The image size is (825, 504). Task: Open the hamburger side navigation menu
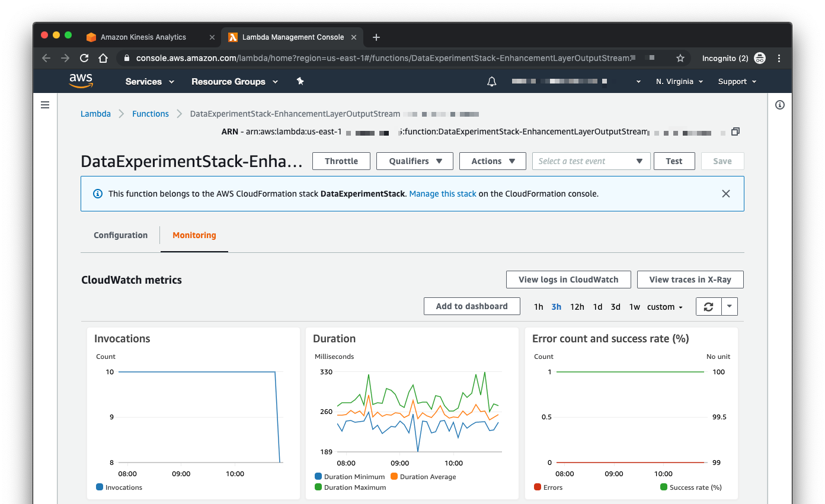tap(45, 105)
